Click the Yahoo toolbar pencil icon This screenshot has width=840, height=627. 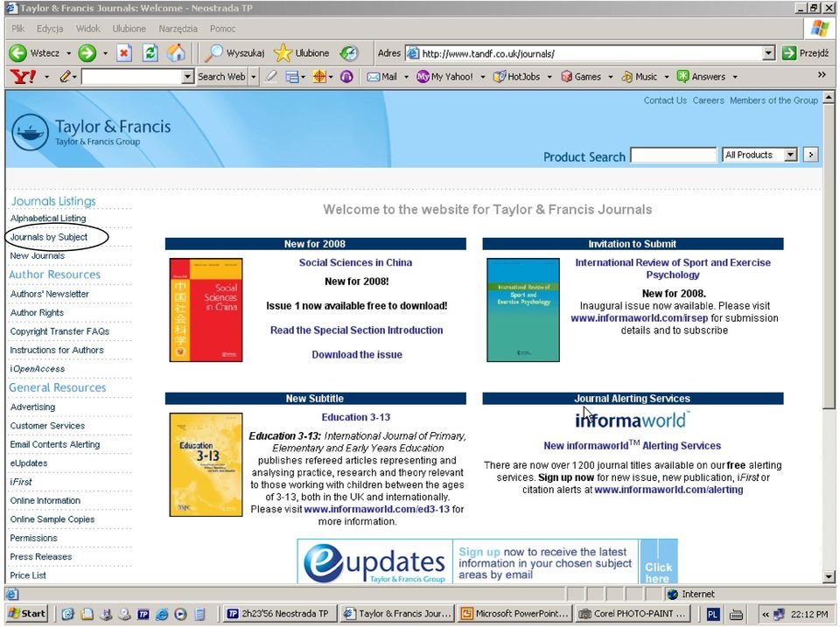(x=65, y=77)
